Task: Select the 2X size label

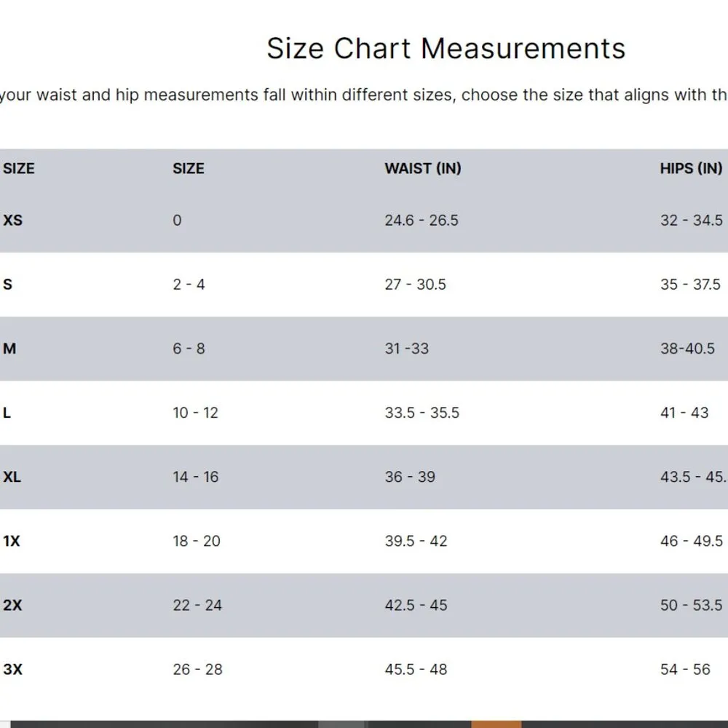Action: [x=13, y=605]
